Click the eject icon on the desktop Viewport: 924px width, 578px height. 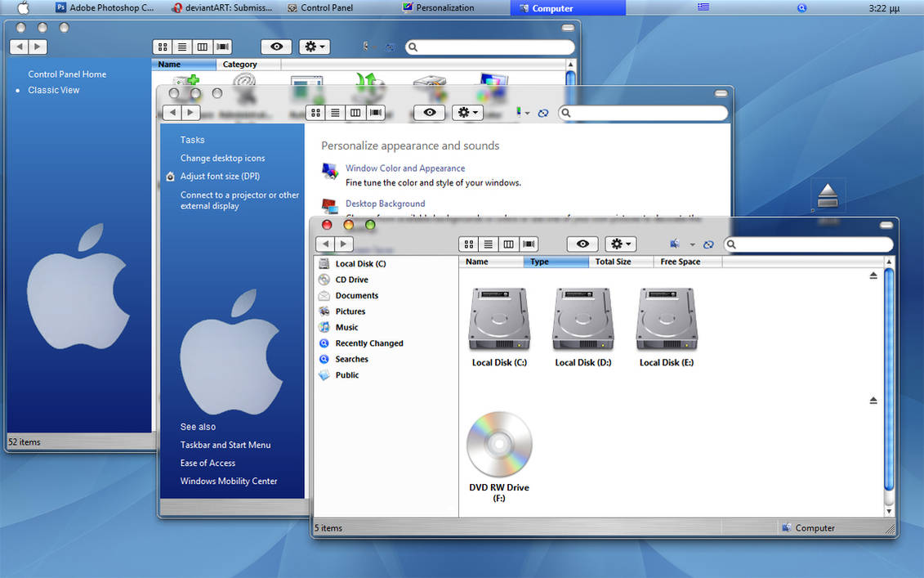pos(828,194)
